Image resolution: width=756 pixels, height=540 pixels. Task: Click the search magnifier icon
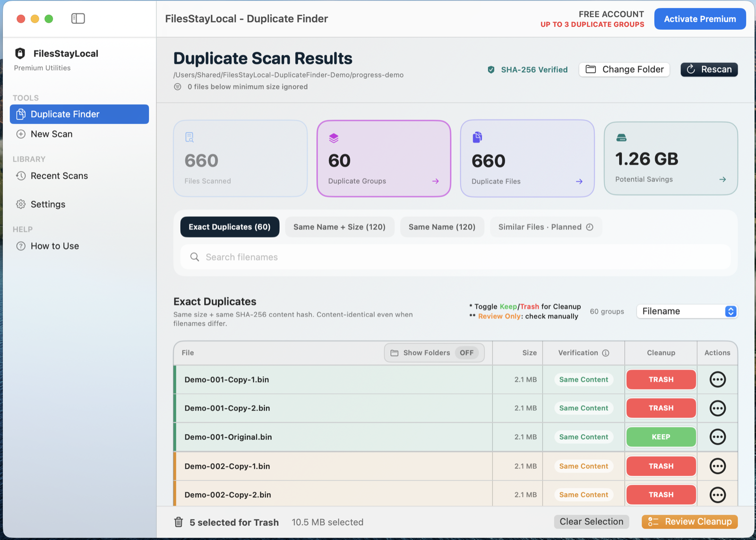click(x=195, y=257)
